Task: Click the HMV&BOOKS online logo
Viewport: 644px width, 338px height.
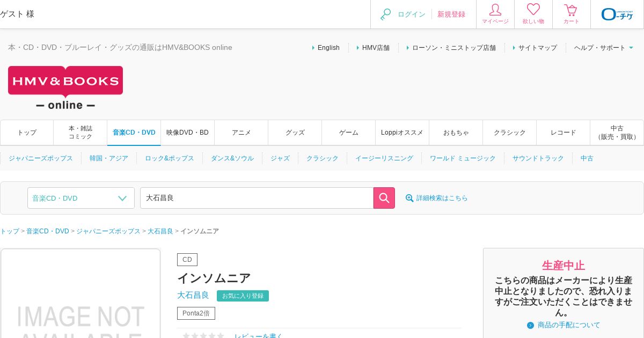Action: pos(65,88)
